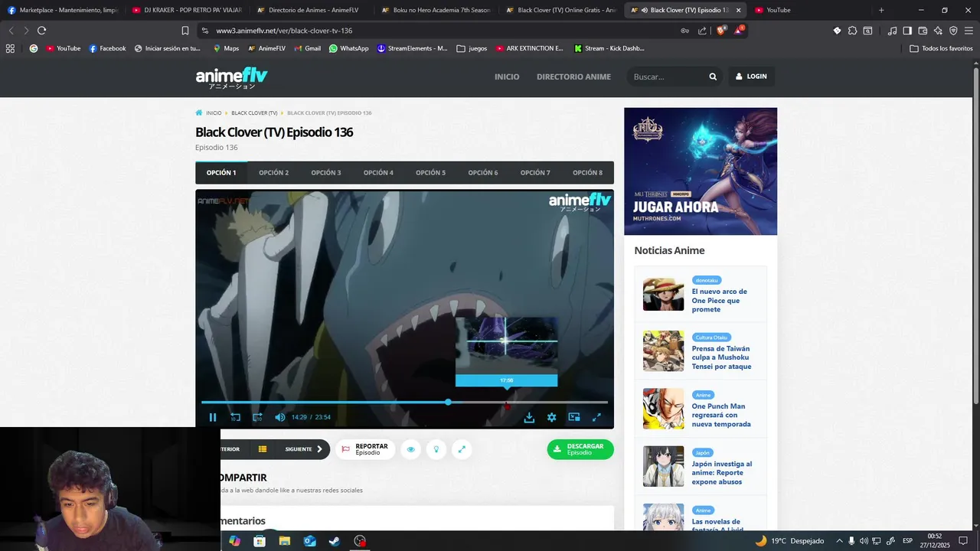Viewport: 980px width, 551px height.
Task: Open INICIO in site navigation
Action: (x=507, y=77)
